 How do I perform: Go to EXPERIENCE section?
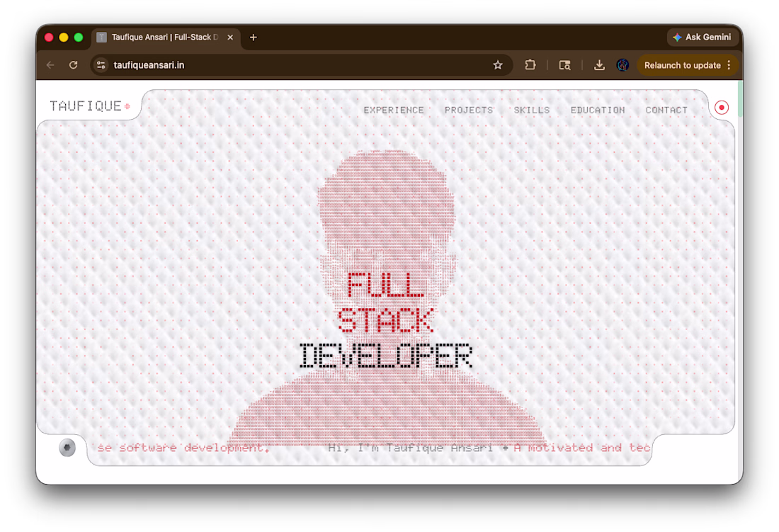click(x=394, y=111)
